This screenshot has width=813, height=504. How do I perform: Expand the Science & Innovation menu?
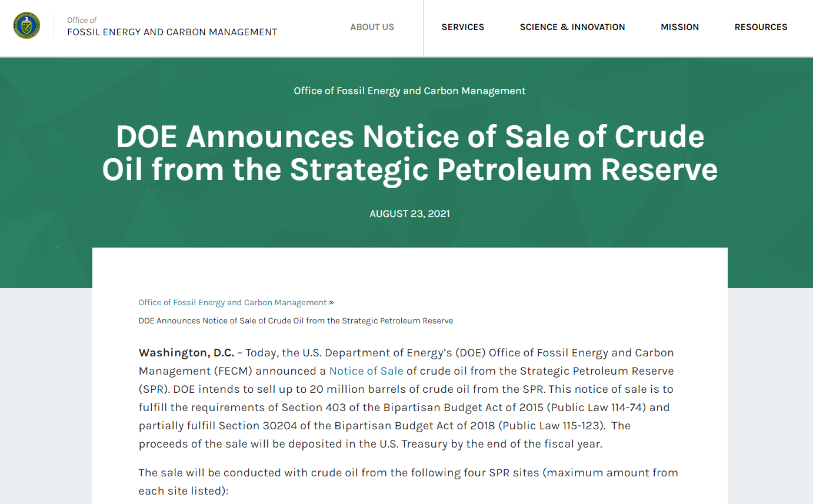click(572, 27)
